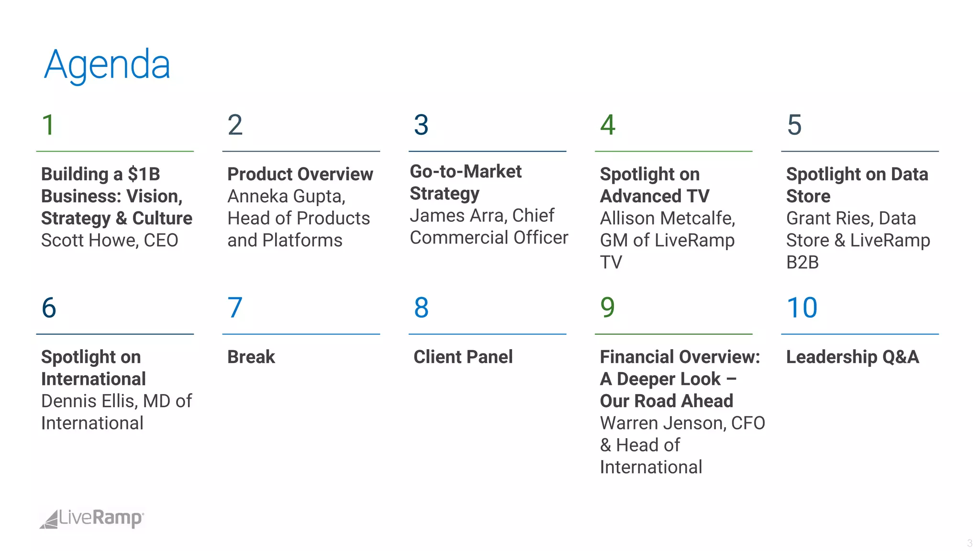Click the Break agenda item
Image resolution: width=980 pixels, height=551 pixels.
click(x=251, y=357)
